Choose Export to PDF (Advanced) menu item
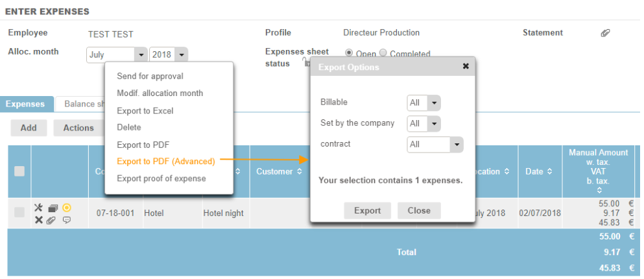The image size is (644, 279). point(165,162)
